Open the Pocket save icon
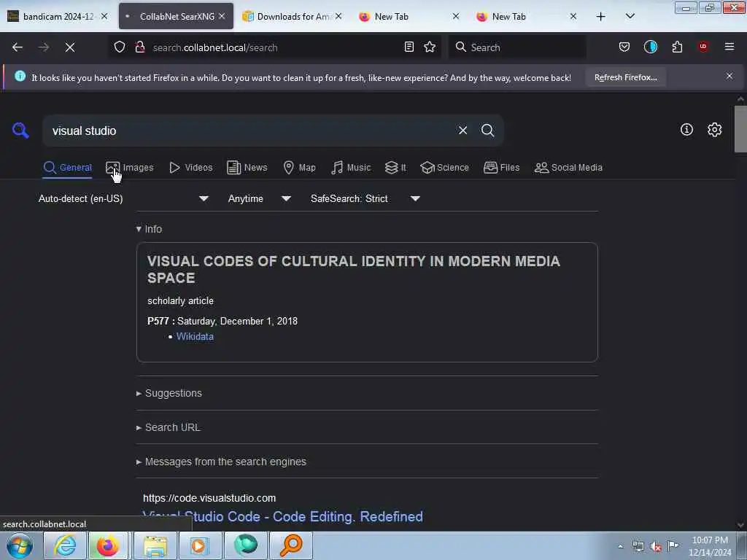747x560 pixels. (624, 47)
